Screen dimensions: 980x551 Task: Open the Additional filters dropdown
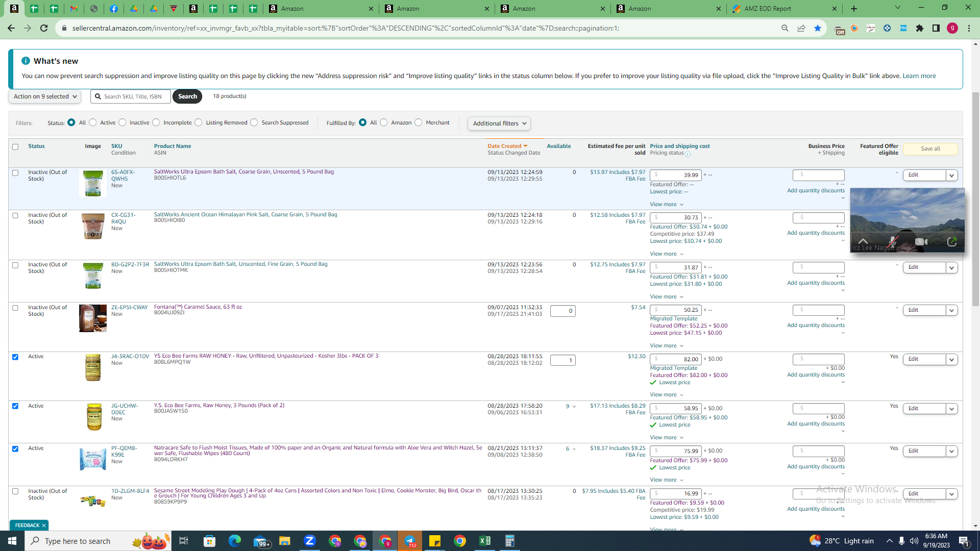(499, 123)
